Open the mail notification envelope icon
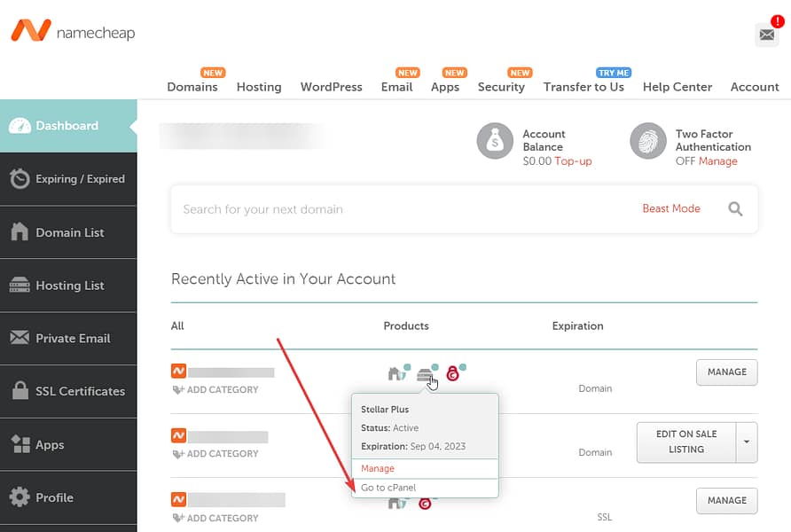The image size is (791, 532). coord(766,35)
